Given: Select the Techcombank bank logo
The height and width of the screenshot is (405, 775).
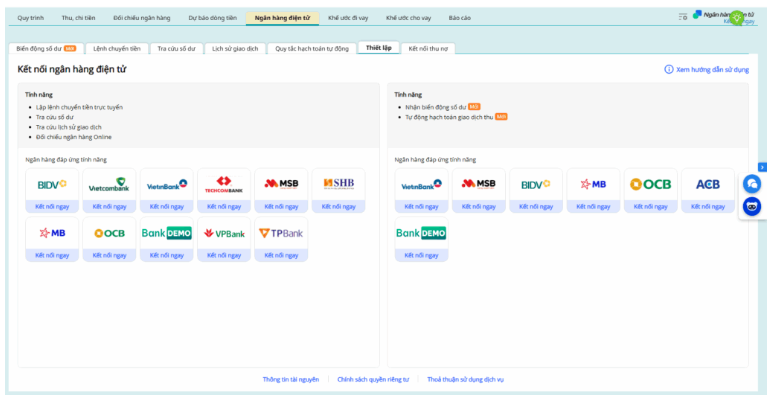Looking at the screenshot, I should click(x=224, y=185).
